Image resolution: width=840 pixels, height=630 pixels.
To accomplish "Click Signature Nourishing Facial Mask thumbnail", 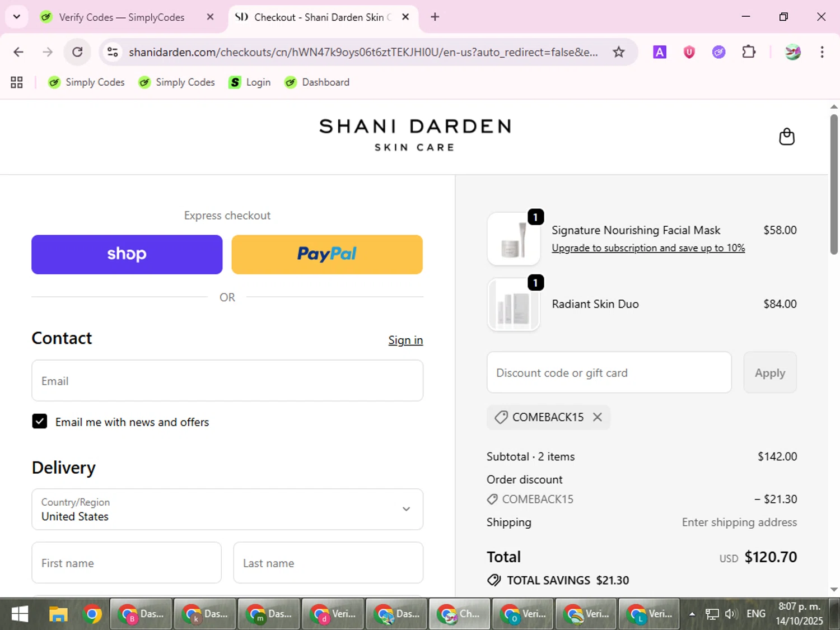I will [514, 239].
